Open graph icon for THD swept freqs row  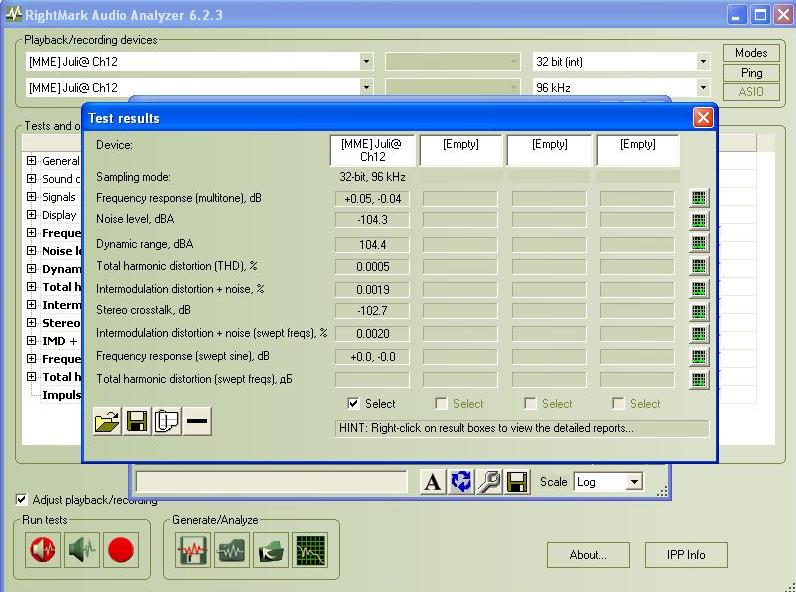pyautogui.click(x=699, y=379)
